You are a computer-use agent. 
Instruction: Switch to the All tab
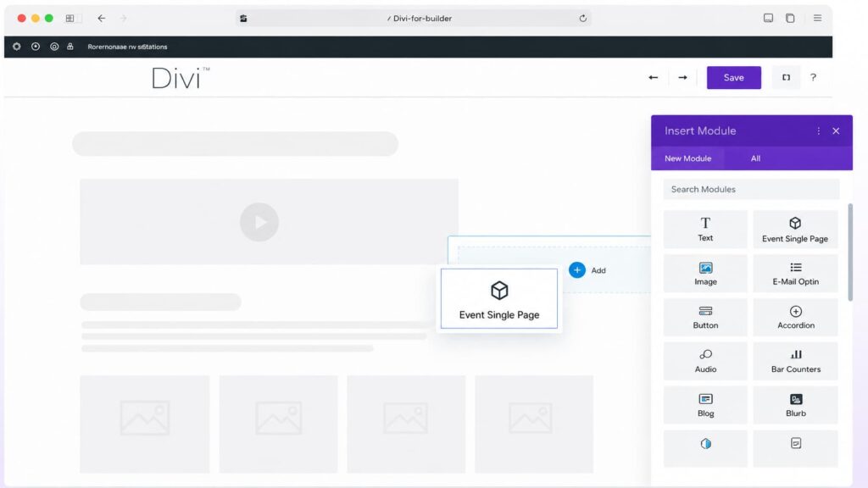pos(755,158)
